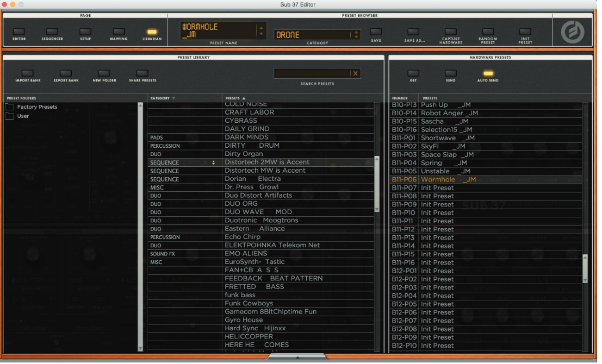Trigger Capture Hardware
Screen dimensions: 602x364
click(x=449, y=32)
